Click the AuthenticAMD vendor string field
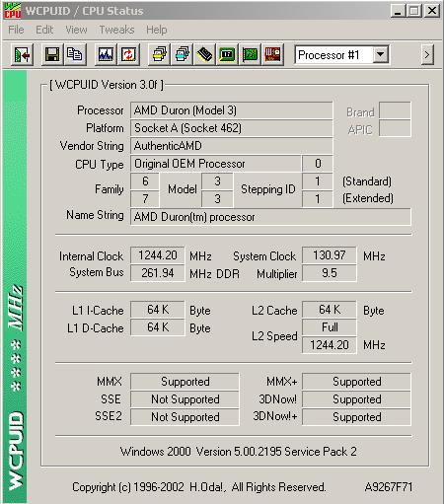The image size is (444, 504). click(231, 146)
